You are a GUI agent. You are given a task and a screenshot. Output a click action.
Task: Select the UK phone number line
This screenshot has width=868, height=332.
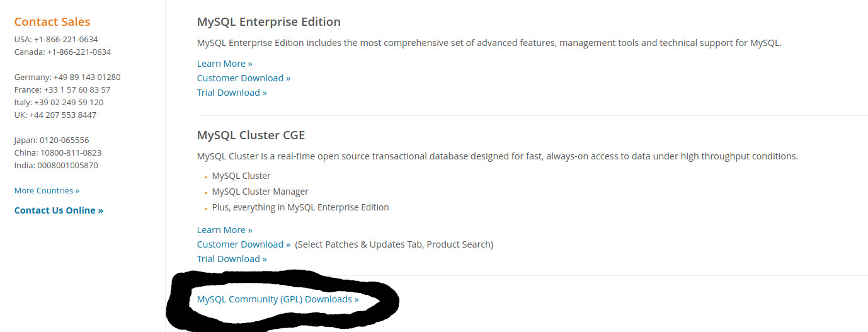coord(55,115)
